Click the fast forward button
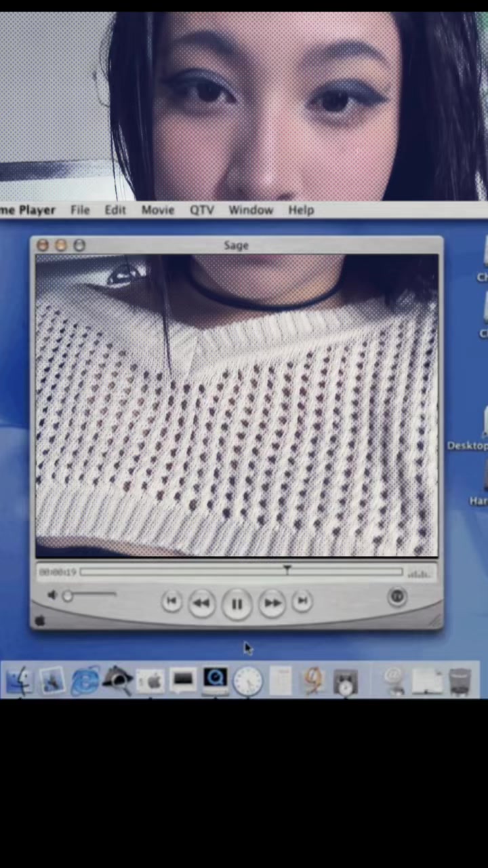488x868 pixels. pyautogui.click(x=272, y=602)
